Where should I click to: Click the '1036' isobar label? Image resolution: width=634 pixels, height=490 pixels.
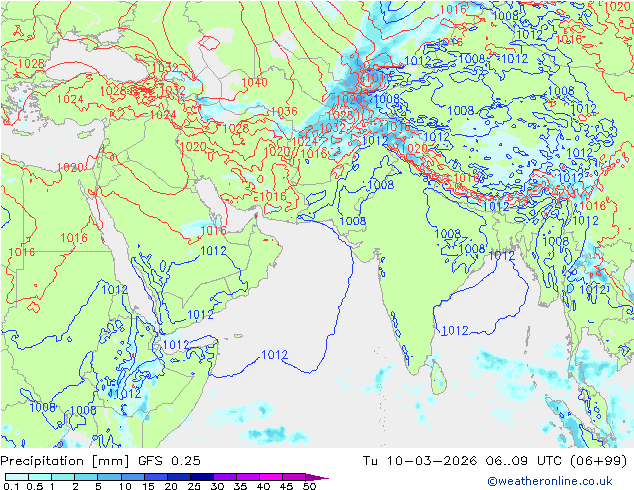click(284, 111)
